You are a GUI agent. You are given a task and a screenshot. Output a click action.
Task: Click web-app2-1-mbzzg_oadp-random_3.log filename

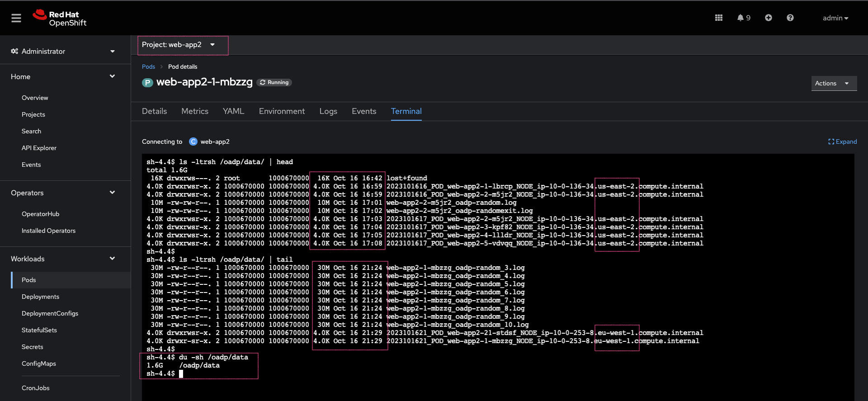(456, 268)
